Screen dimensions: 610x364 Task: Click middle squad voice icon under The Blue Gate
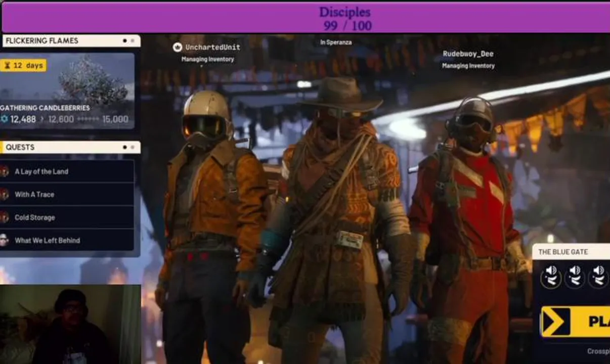pos(575,276)
